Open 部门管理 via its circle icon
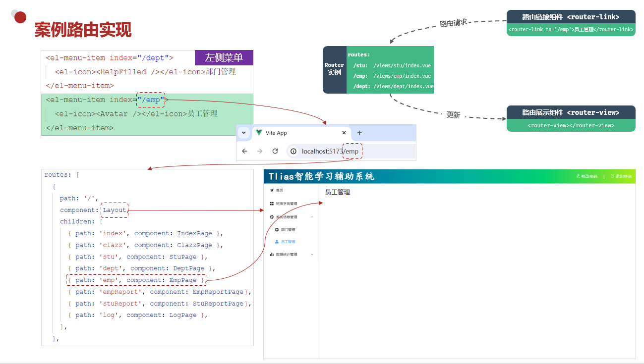Viewport: 644px width, 364px height. click(x=277, y=230)
